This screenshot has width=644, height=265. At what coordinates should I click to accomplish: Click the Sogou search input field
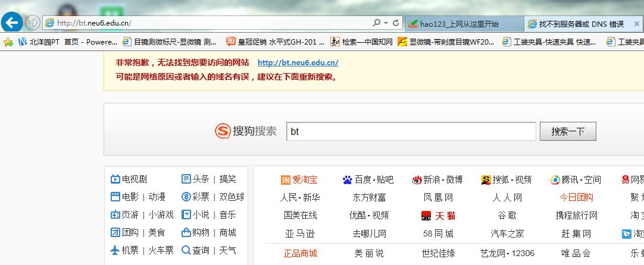click(x=411, y=131)
